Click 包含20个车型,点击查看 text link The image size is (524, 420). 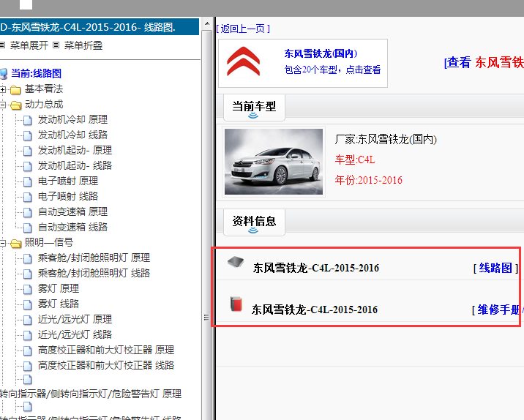332,70
